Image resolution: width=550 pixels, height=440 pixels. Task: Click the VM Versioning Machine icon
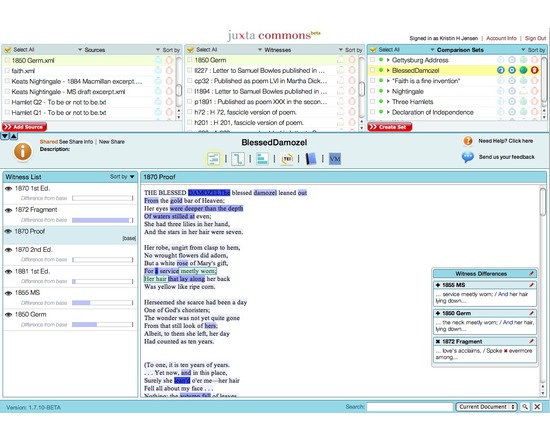[x=335, y=159]
